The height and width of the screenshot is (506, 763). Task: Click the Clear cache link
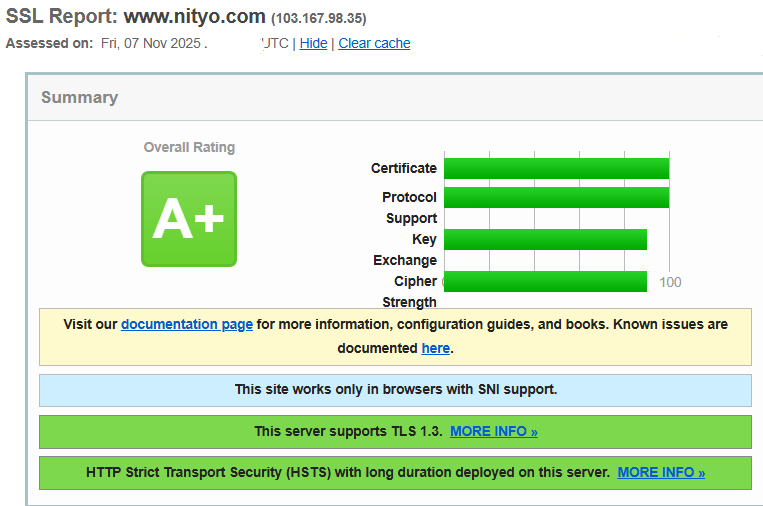coord(374,43)
